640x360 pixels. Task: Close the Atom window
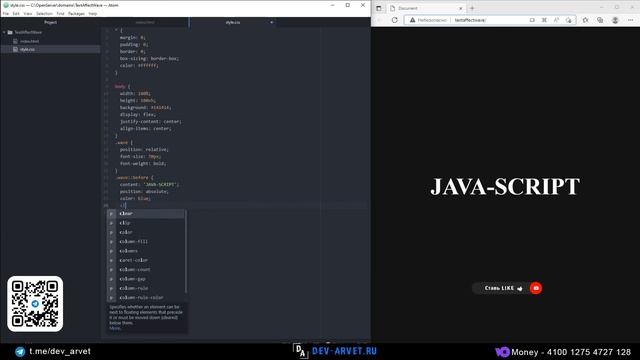tap(363, 5)
